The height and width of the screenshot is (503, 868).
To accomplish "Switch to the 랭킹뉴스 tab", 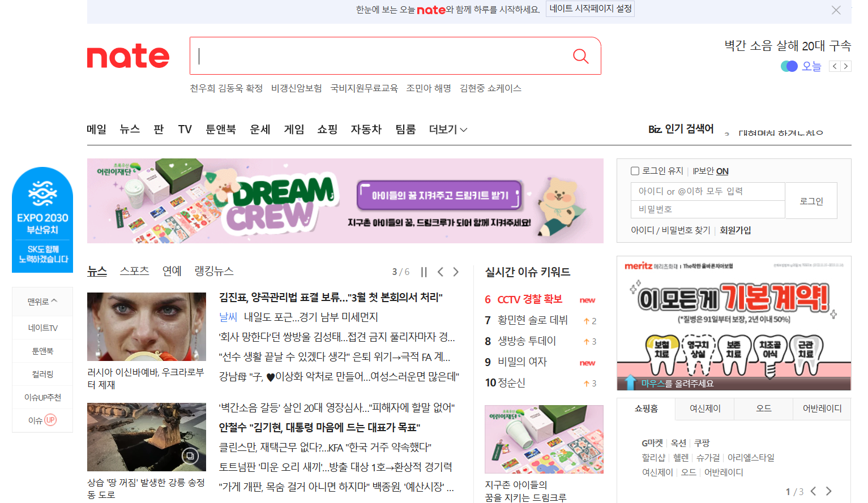I will (x=213, y=271).
